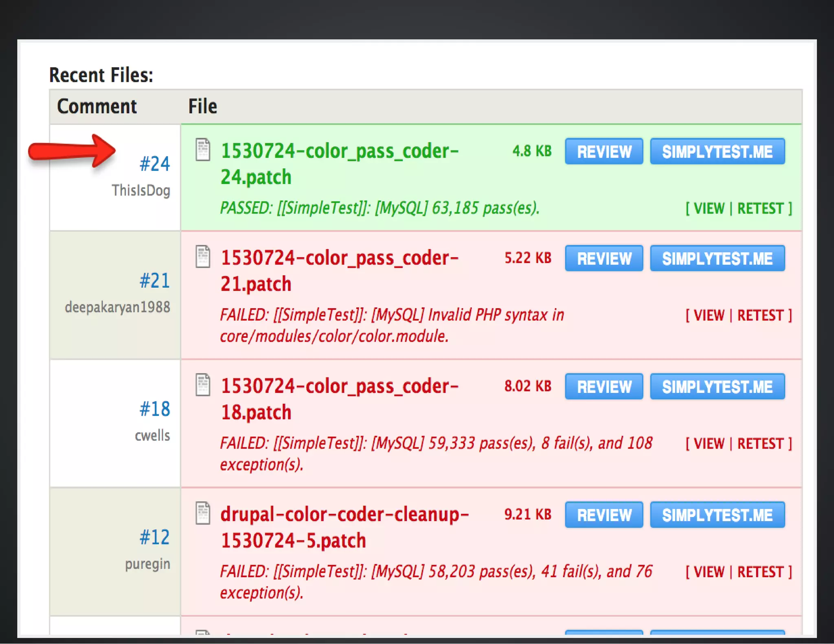
Task: Launch SIMPLYTEST.ME for the 8.02 KB patch
Action: pos(717,387)
